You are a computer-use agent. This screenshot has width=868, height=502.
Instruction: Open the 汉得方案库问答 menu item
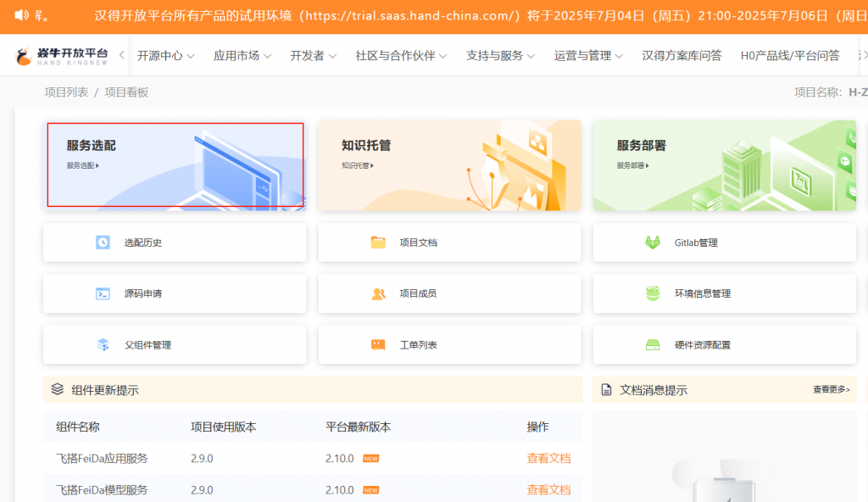coord(682,56)
